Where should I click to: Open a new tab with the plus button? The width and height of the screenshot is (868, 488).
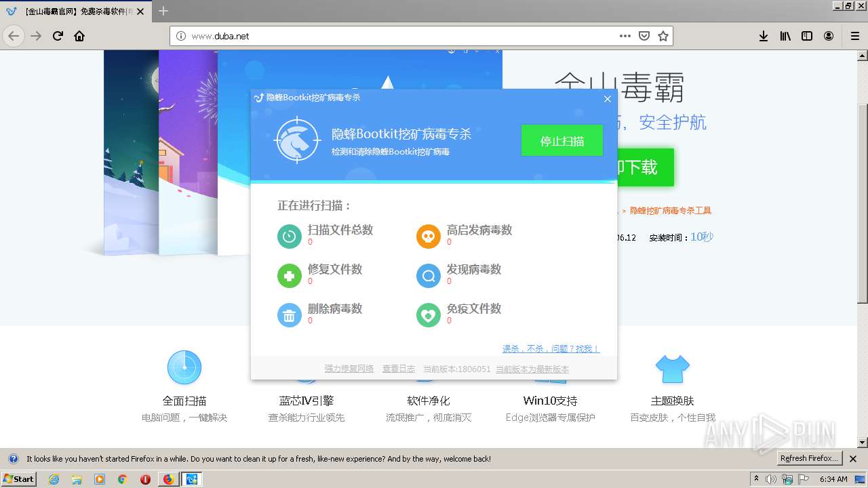(163, 11)
